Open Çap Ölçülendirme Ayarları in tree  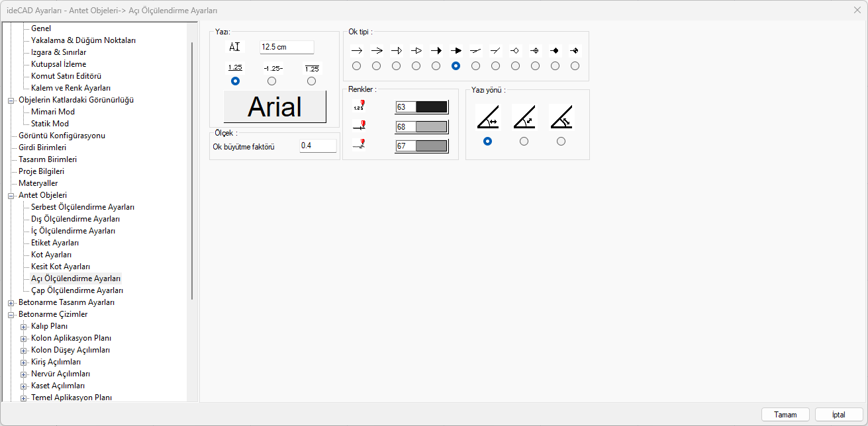(77, 290)
